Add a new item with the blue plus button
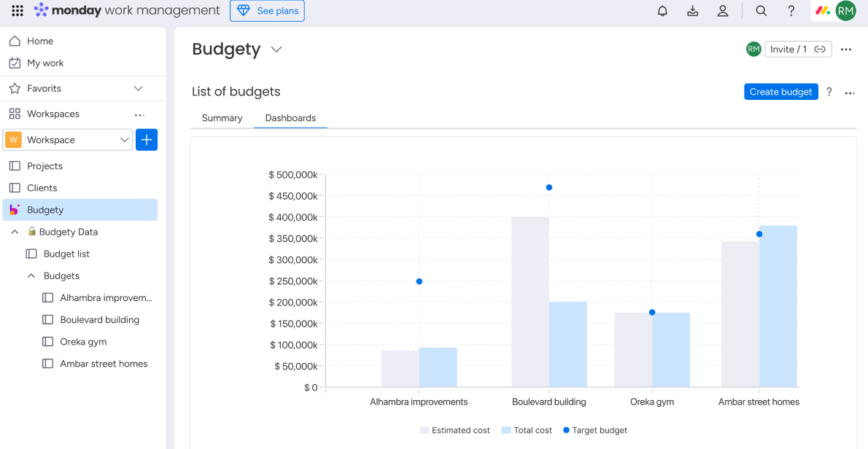Image resolution: width=868 pixels, height=449 pixels. click(x=147, y=139)
